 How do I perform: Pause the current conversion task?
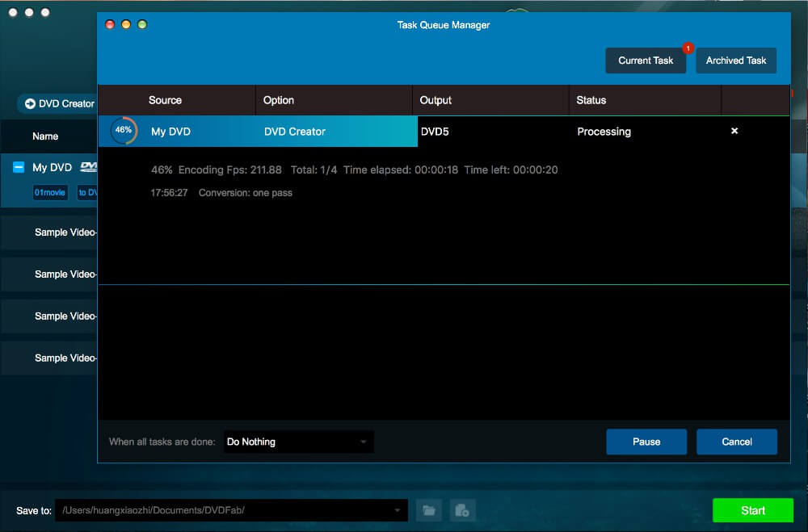coord(646,442)
